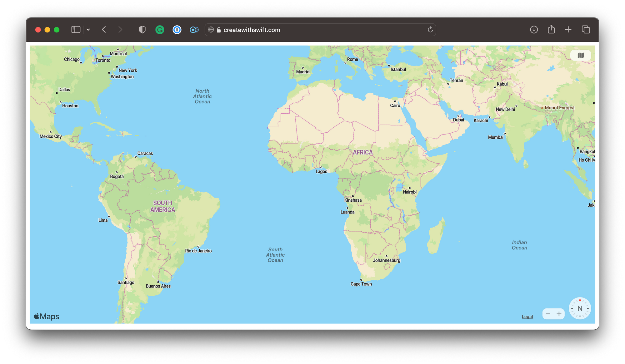
Task: Open the Share menu
Action: pyautogui.click(x=551, y=30)
